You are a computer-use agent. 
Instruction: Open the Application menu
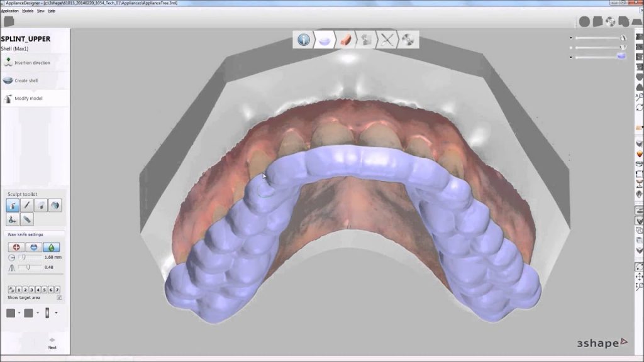9,11
